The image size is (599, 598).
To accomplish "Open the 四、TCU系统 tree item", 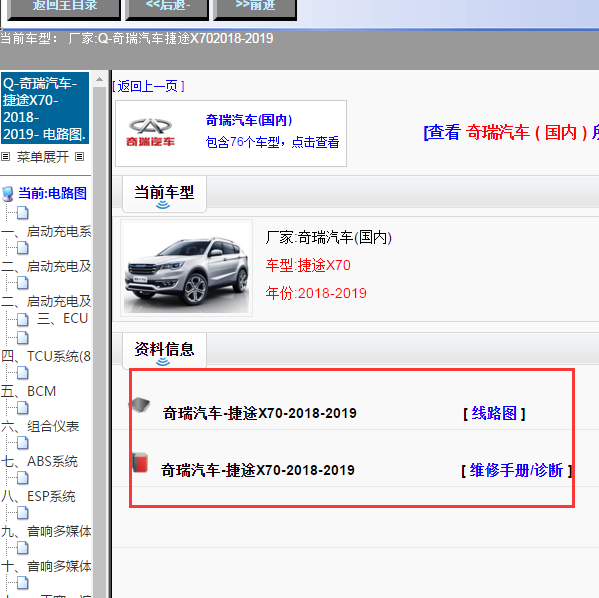I will (46, 357).
